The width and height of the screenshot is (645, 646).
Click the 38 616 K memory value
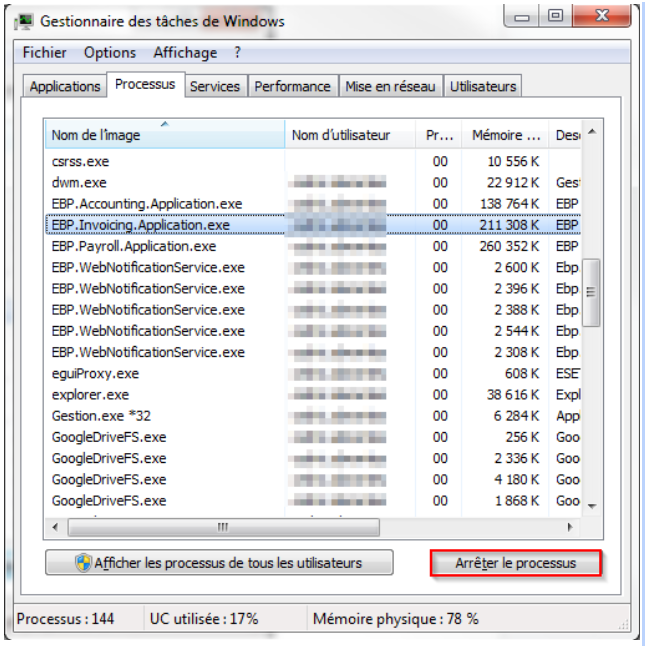tap(513, 395)
